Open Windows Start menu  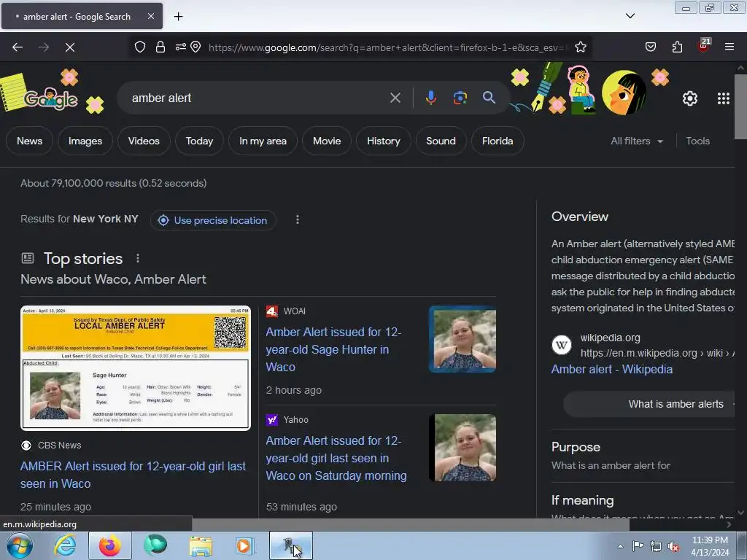coord(19,545)
